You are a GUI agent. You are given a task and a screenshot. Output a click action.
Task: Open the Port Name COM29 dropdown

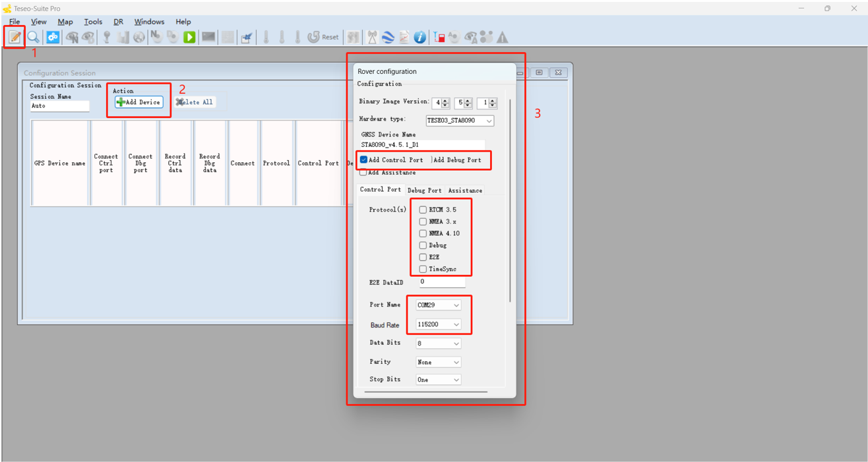tap(438, 305)
